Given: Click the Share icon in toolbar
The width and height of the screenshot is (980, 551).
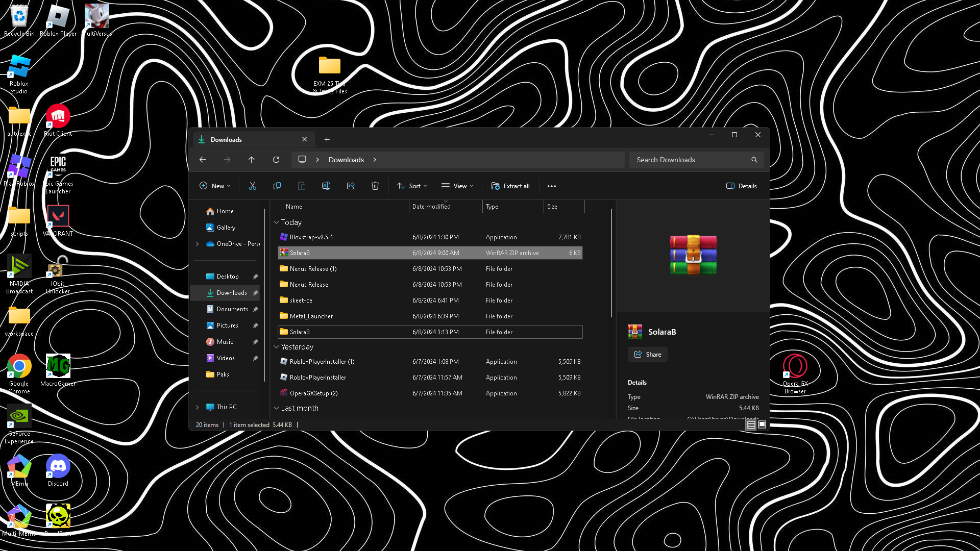Looking at the screenshot, I should pyautogui.click(x=351, y=186).
